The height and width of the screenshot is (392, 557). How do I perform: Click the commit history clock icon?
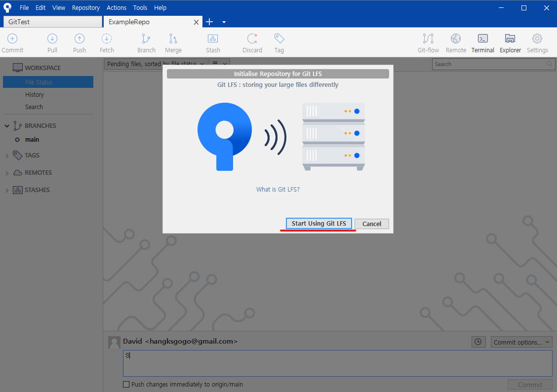coord(478,342)
